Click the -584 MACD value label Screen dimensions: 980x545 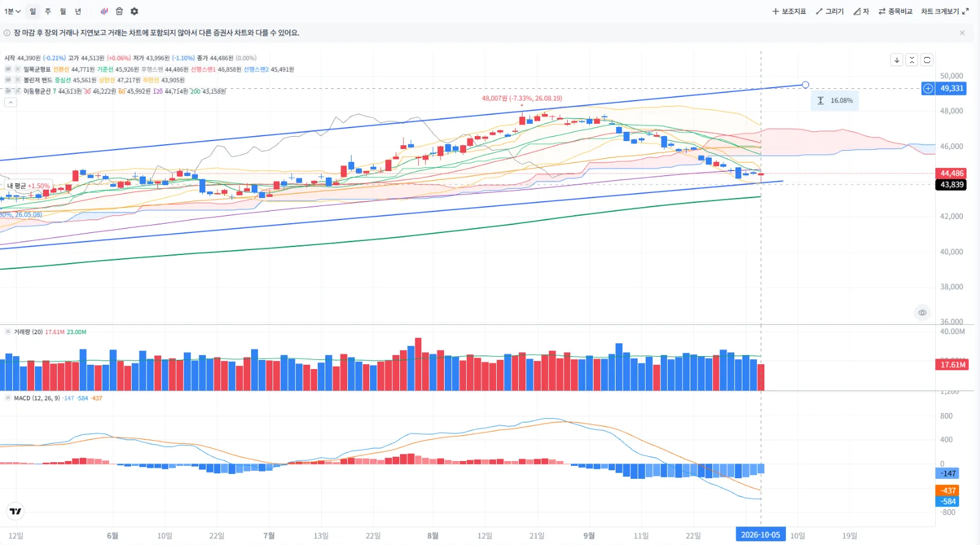tap(948, 501)
